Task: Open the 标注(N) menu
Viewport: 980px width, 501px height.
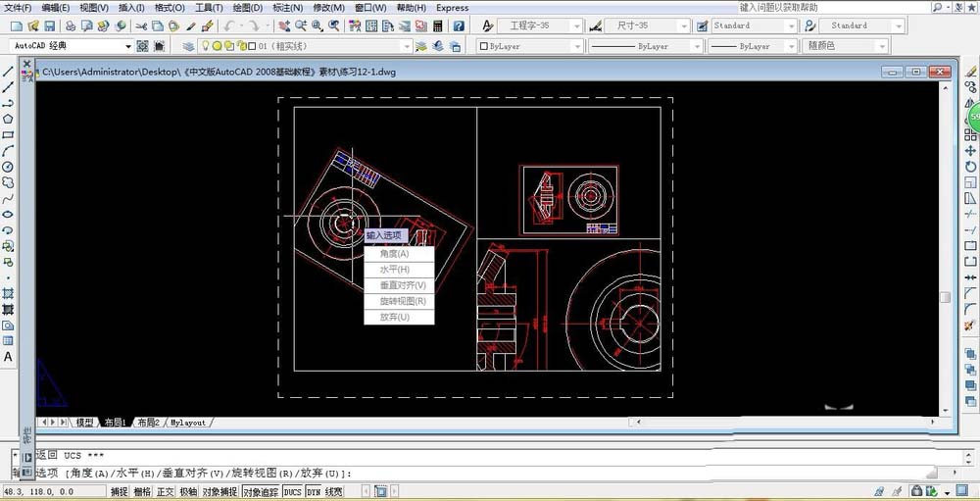Action: point(287,8)
